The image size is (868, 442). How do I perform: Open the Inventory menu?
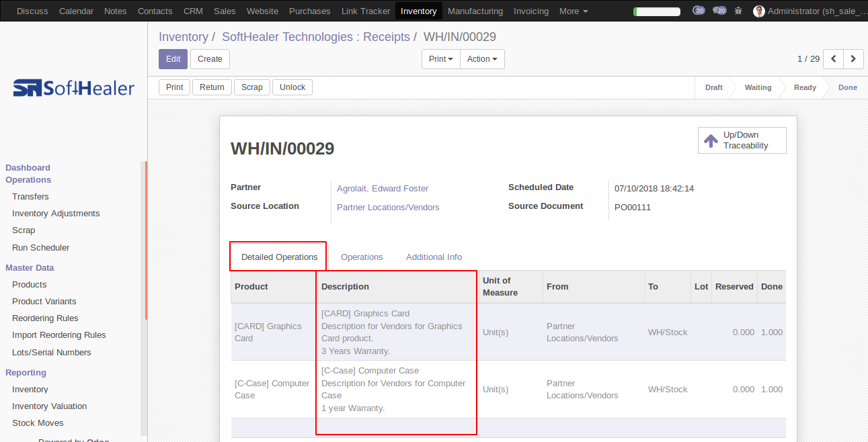[x=419, y=11]
